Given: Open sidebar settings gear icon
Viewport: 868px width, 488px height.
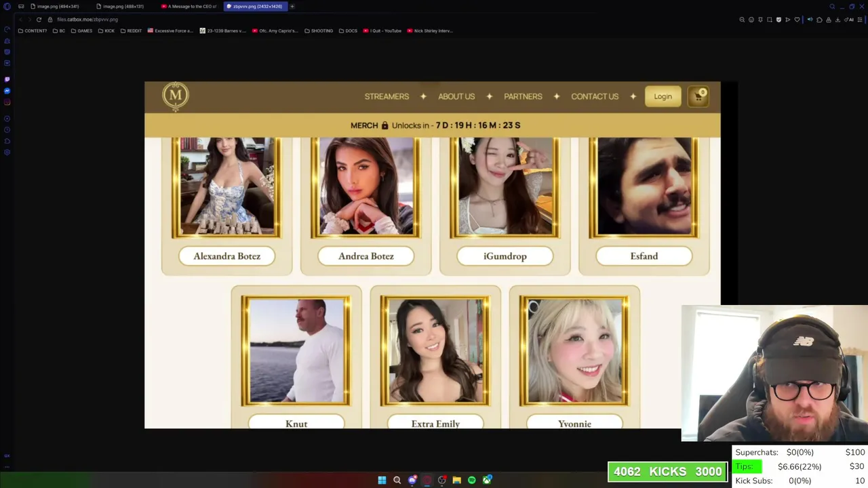Looking at the screenshot, I should point(7,152).
